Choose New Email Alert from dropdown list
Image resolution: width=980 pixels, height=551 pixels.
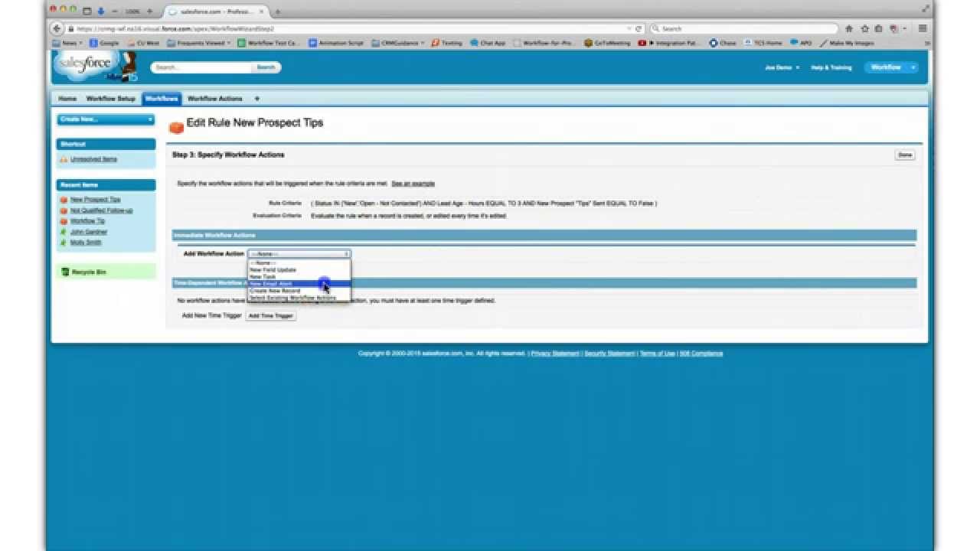[x=299, y=284]
